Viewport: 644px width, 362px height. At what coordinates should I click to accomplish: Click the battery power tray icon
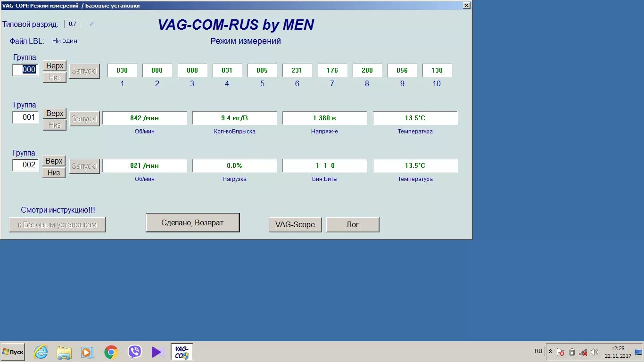click(572, 352)
